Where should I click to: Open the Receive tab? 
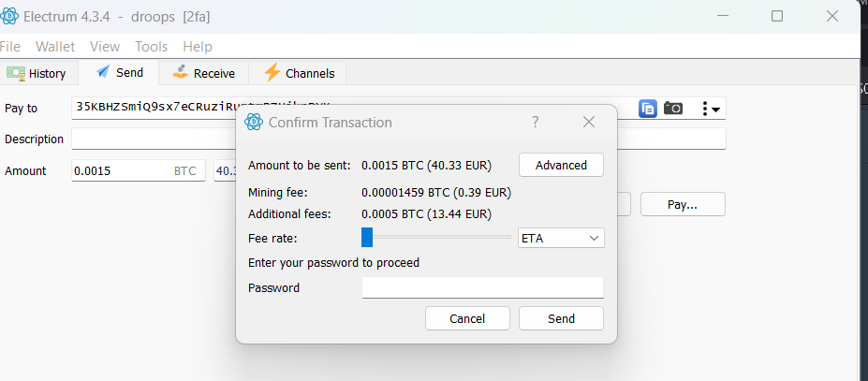point(203,73)
